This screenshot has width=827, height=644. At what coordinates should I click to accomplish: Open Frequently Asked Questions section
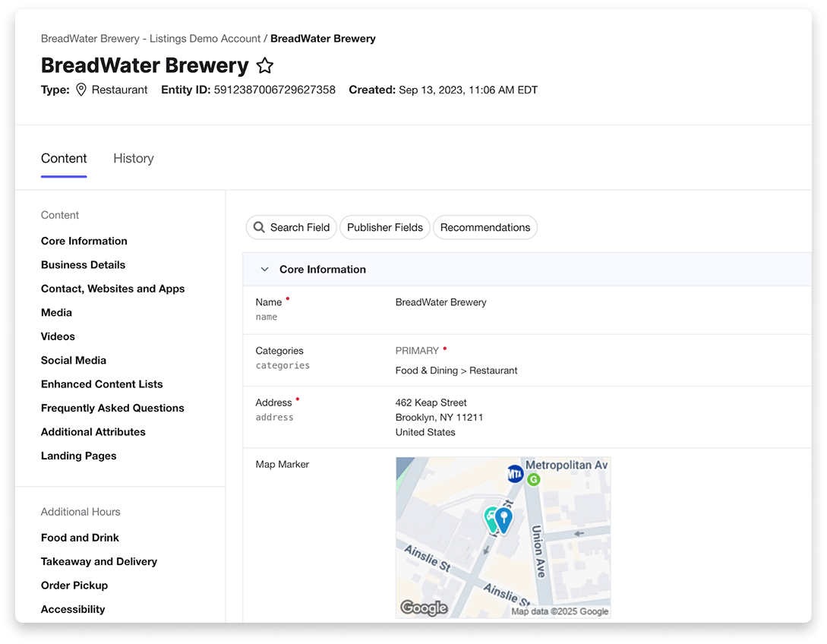tap(113, 409)
